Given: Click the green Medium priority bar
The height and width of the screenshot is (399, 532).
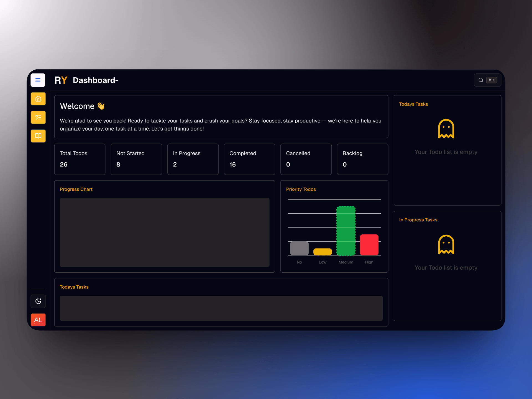Looking at the screenshot, I should tap(346, 231).
